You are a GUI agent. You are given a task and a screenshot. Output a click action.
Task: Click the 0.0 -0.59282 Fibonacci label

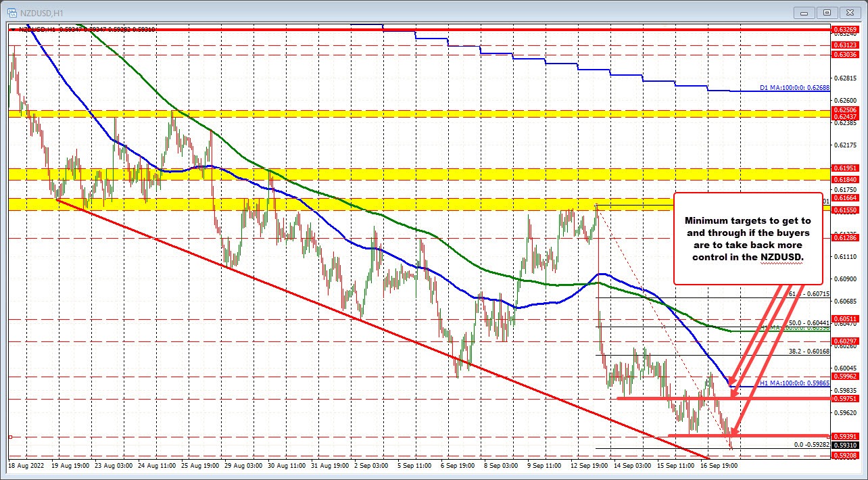click(x=811, y=444)
